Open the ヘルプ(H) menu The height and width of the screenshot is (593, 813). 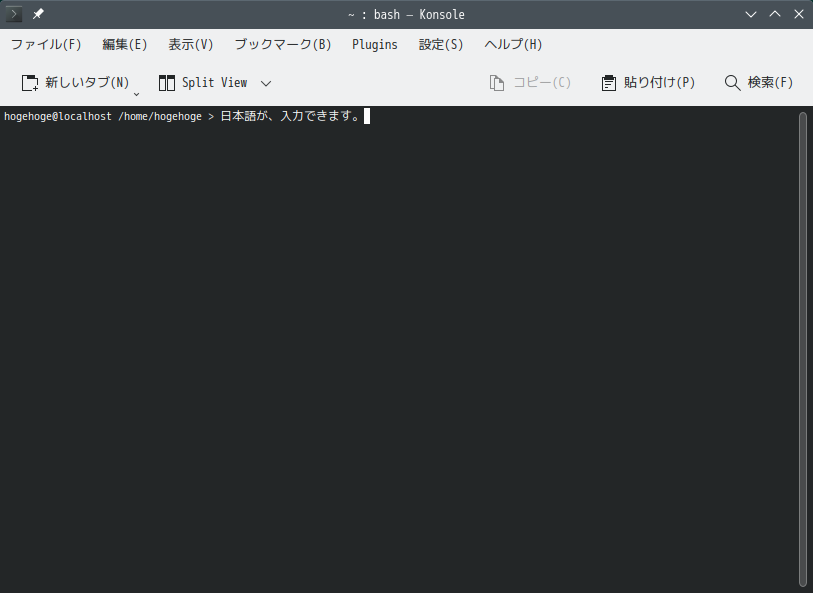(513, 45)
